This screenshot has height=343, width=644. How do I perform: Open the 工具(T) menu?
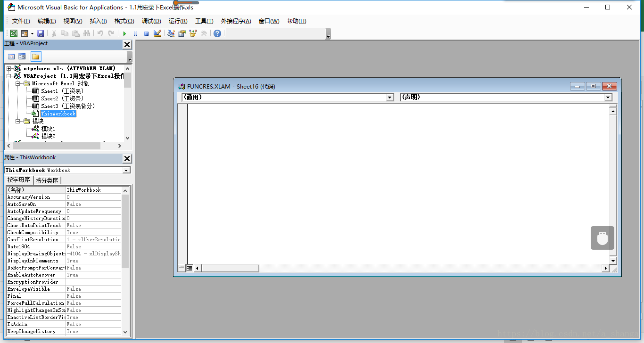[204, 21]
